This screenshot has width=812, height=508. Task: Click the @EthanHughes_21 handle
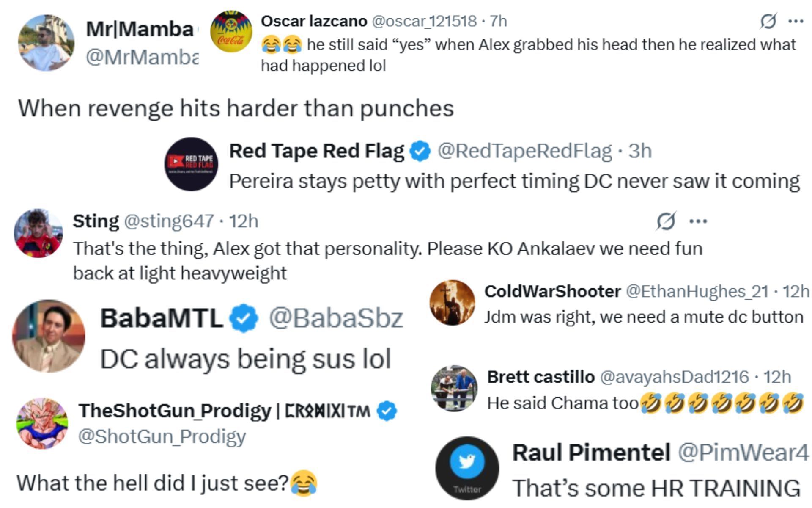[697, 291]
